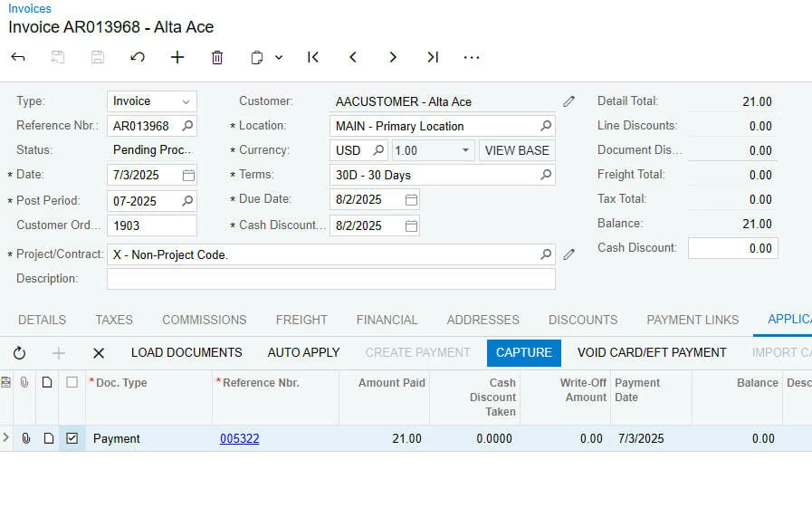Delete the invoice using the trash icon
The width and height of the screenshot is (812, 508).
click(x=217, y=57)
